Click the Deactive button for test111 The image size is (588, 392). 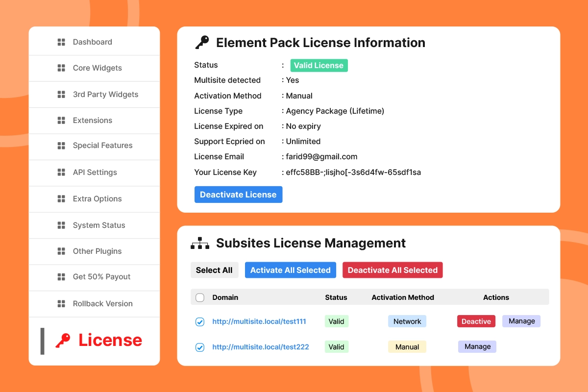point(476,321)
